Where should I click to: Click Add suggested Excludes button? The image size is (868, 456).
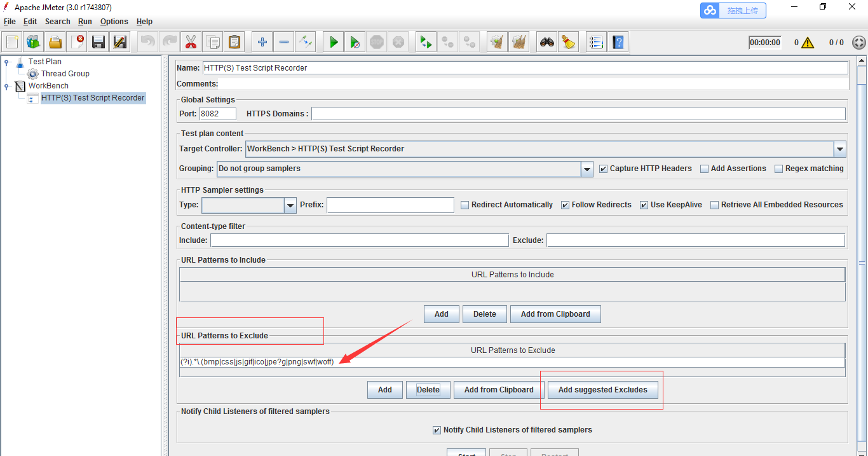[x=603, y=390]
